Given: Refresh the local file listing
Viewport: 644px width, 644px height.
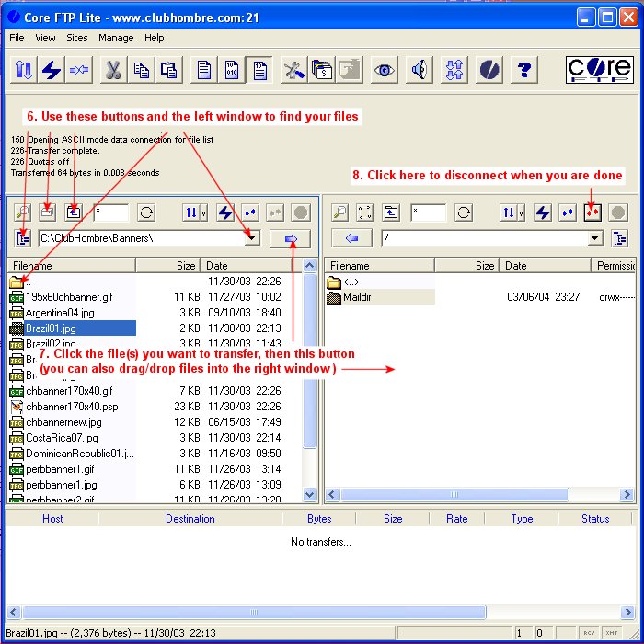Looking at the screenshot, I should point(146,213).
